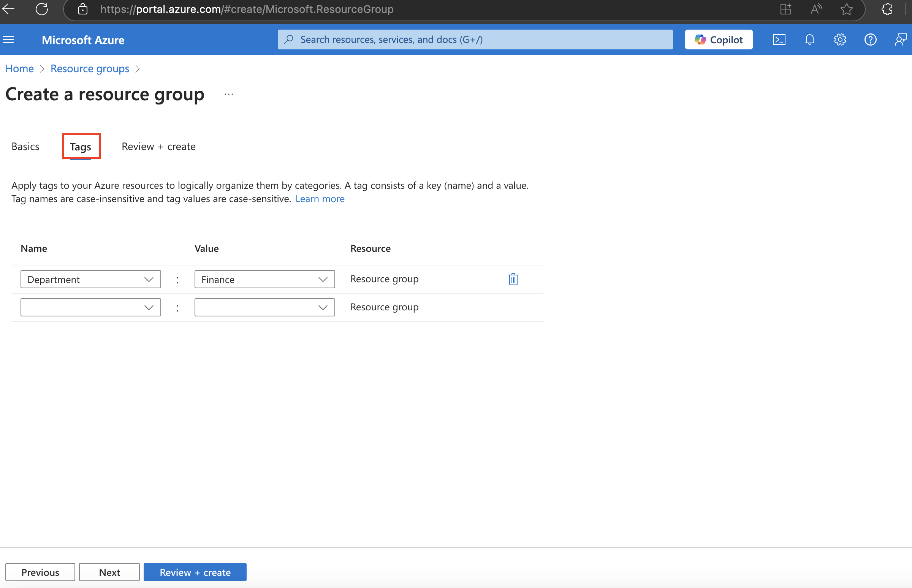Screen dimensions: 912x588
Task: Select the Tags tab
Action: click(81, 147)
